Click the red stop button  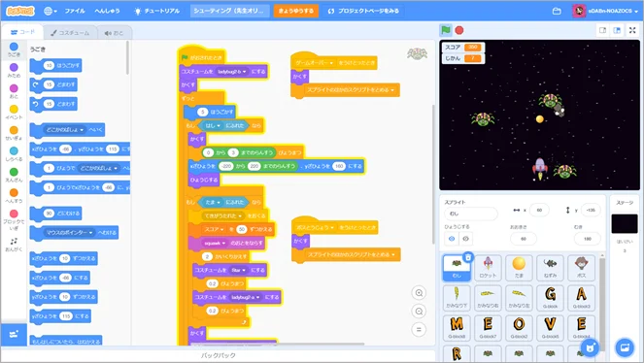pyautogui.click(x=459, y=30)
